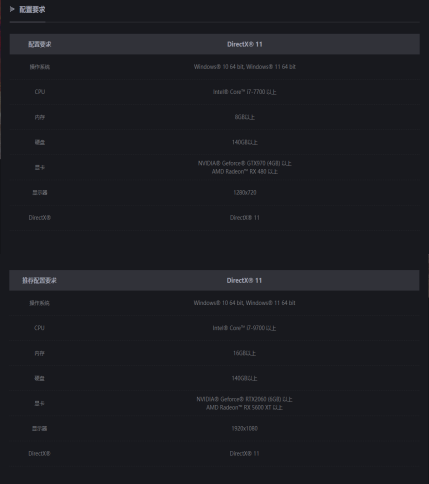
Task: Select the 配置要求 section title text
Action: click(32, 10)
